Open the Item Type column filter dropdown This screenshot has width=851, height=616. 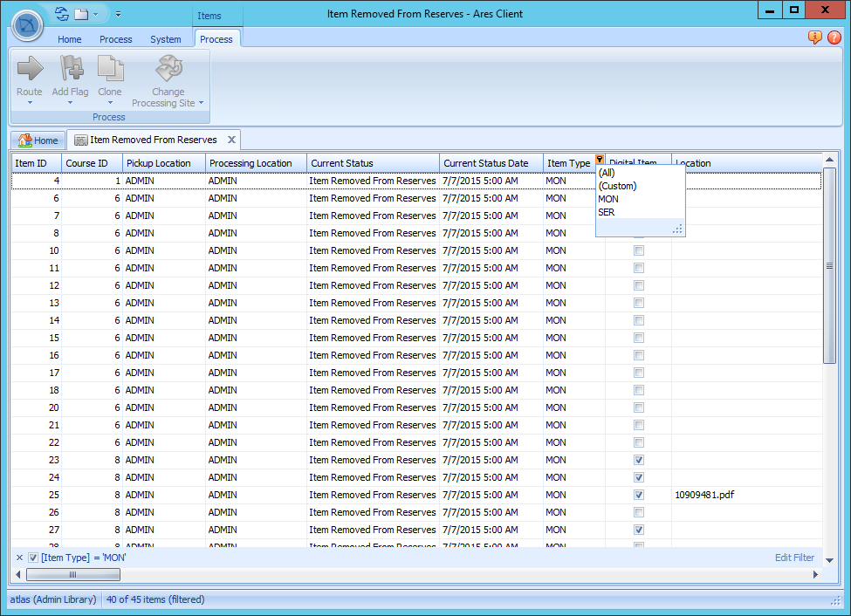599,160
